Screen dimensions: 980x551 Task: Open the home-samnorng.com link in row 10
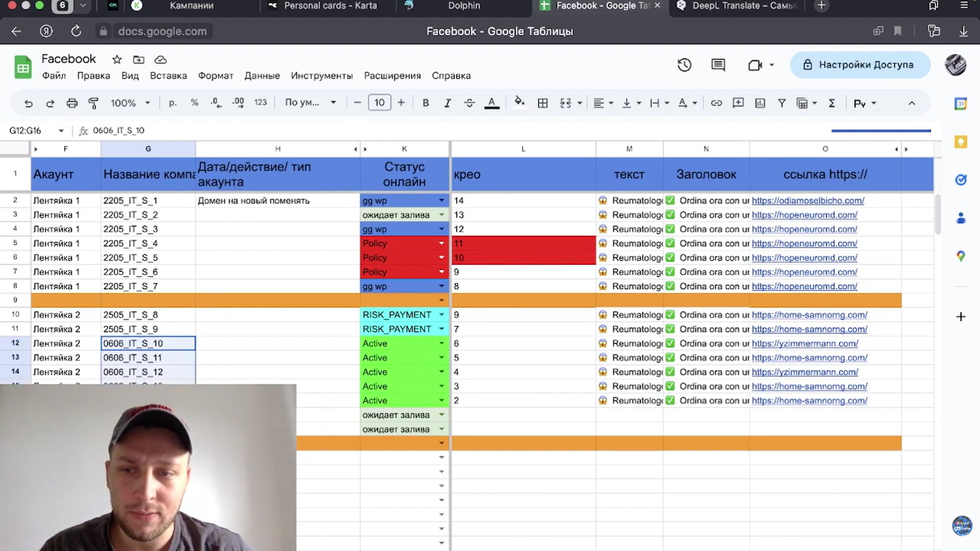pos(810,315)
